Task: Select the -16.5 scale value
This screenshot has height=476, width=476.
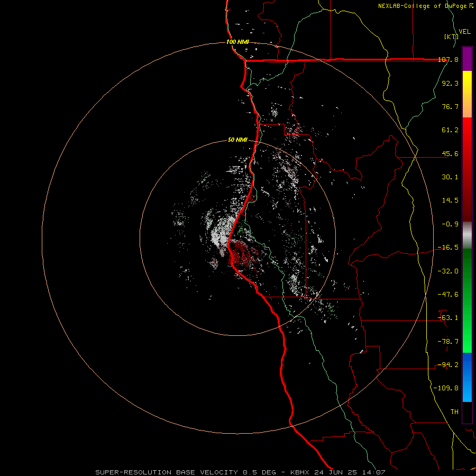Action: coord(448,248)
